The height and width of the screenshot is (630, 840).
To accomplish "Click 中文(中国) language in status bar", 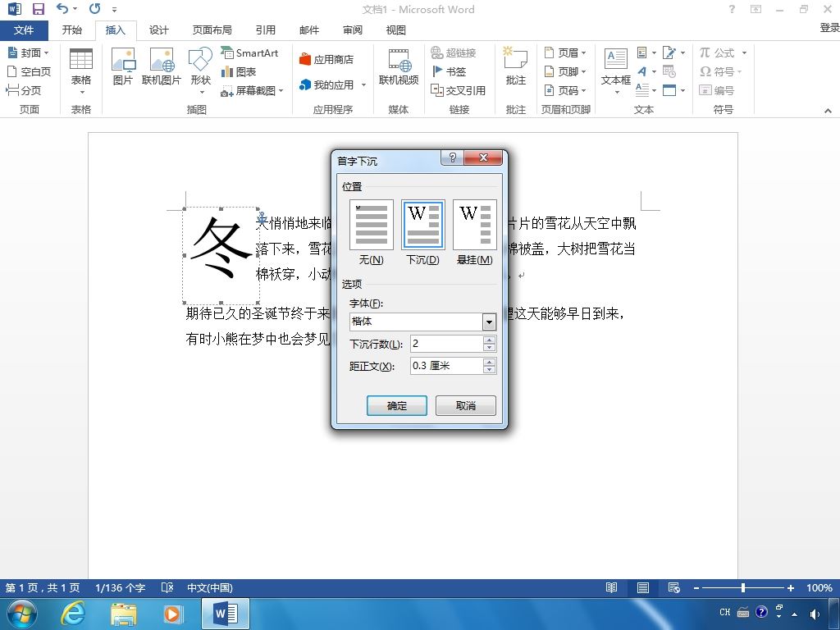I will tap(209, 587).
